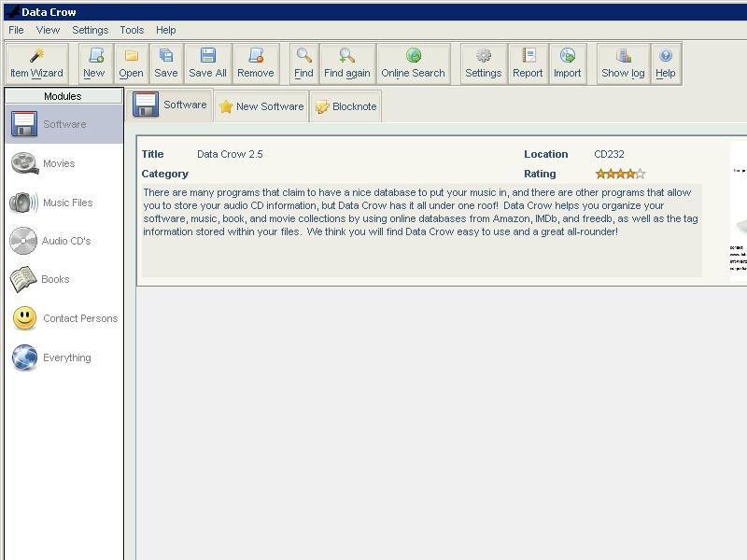The height and width of the screenshot is (560, 747).
Task: Switch to the New Software tab
Action: [261, 106]
